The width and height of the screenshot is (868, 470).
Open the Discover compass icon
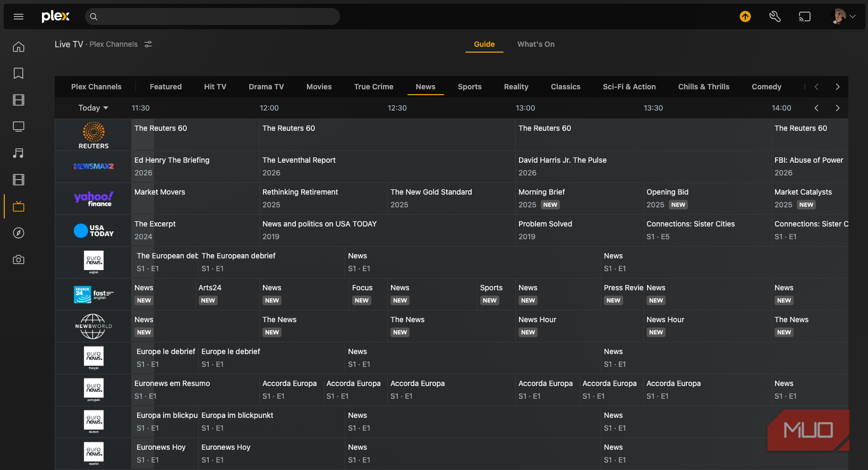coord(19,233)
